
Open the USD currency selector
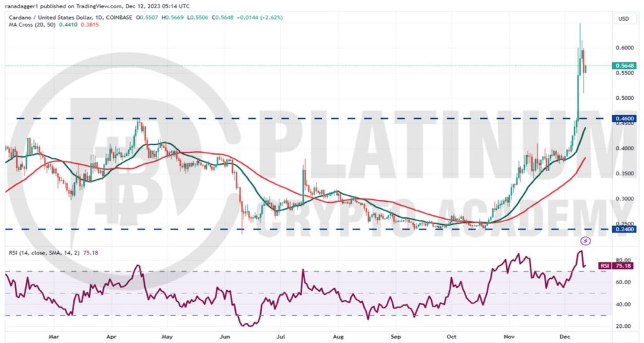(623, 19)
